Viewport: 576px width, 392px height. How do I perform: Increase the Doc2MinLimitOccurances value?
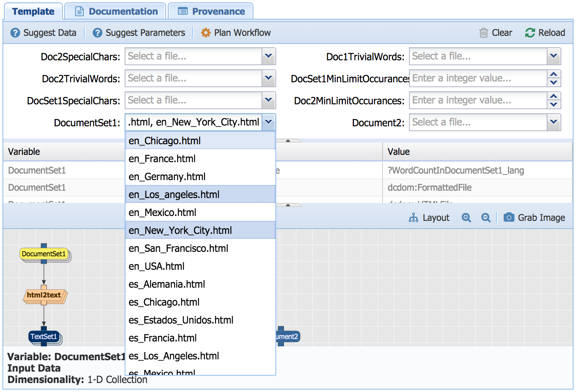[553, 96]
